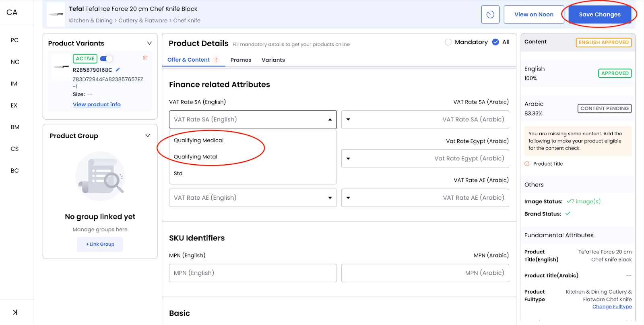Viewport: 644px width, 325px height.
Task: Click the Kitchen & Dining breadcrumb
Action: tap(91, 21)
